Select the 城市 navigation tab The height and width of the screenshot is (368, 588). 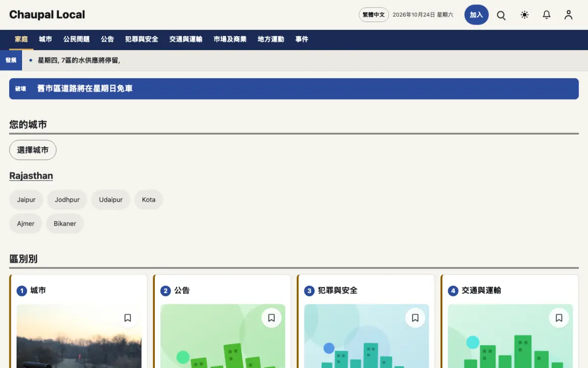tap(46, 39)
